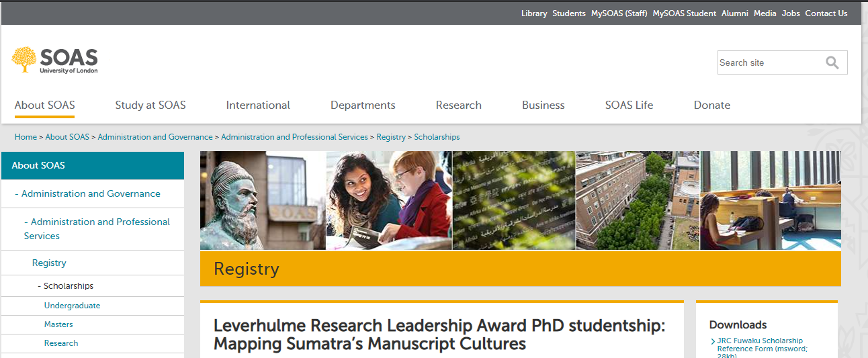Click the aerial campus building banner image

(638, 200)
